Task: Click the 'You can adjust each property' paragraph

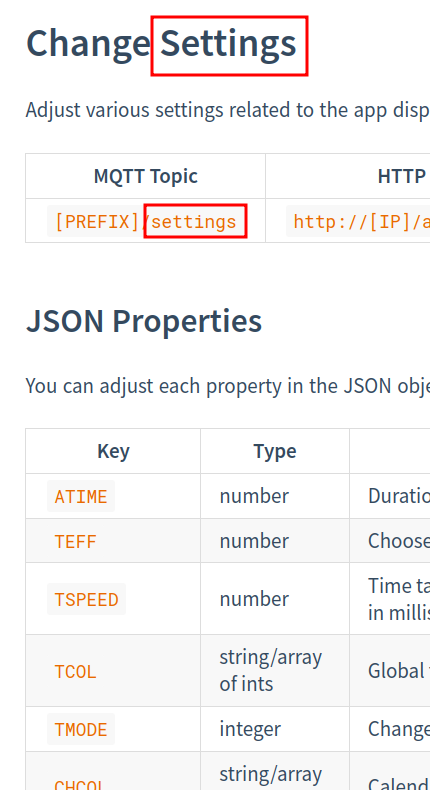Action: pos(228,385)
